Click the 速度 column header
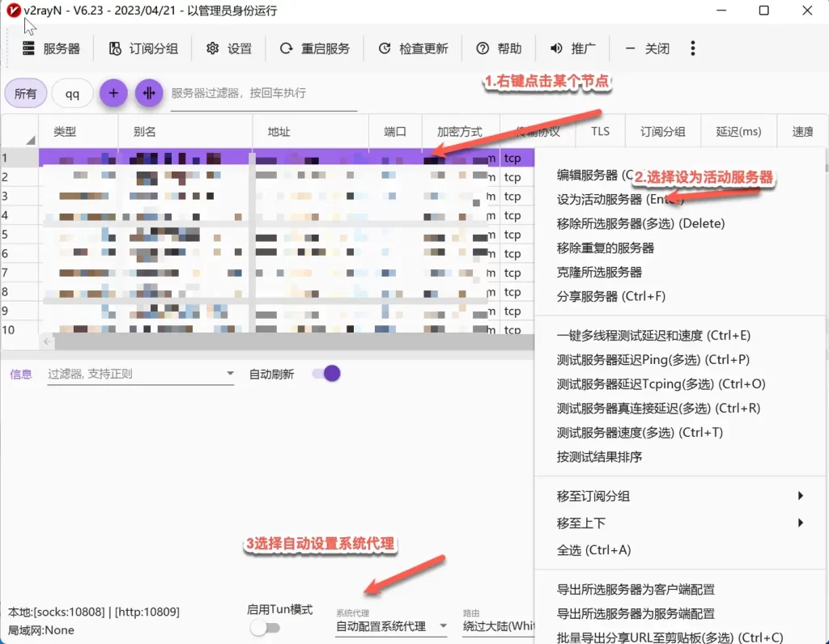 pos(802,132)
